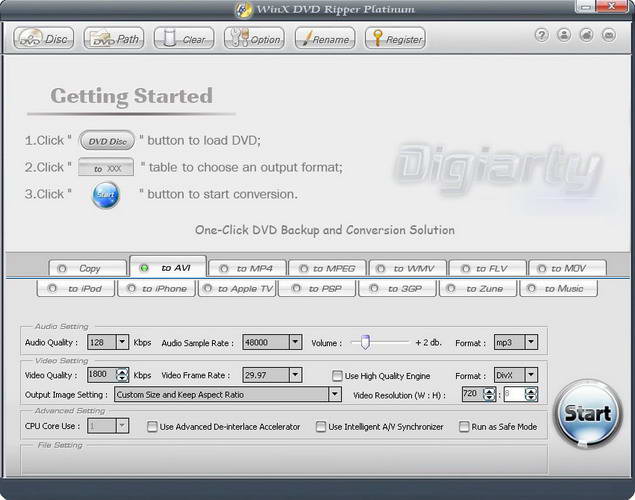Click the Volume slider handle
Screen dimensions: 635x500
pyautogui.click(x=366, y=342)
